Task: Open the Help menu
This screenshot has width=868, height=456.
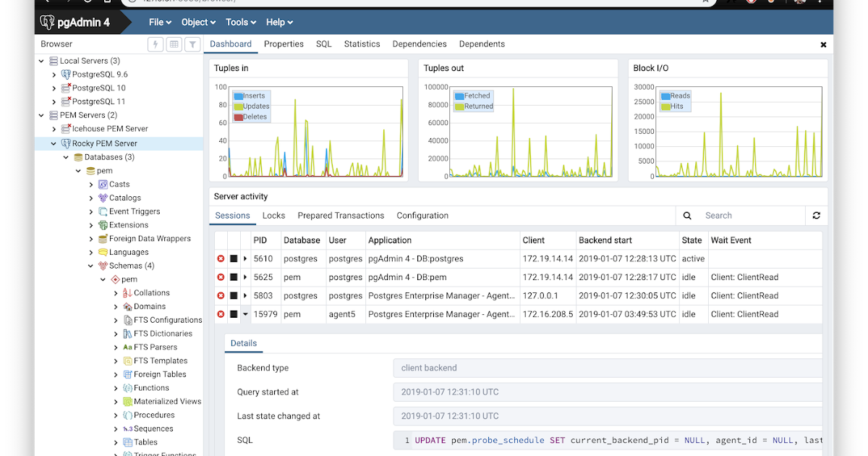Action: click(x=279, y=22)
